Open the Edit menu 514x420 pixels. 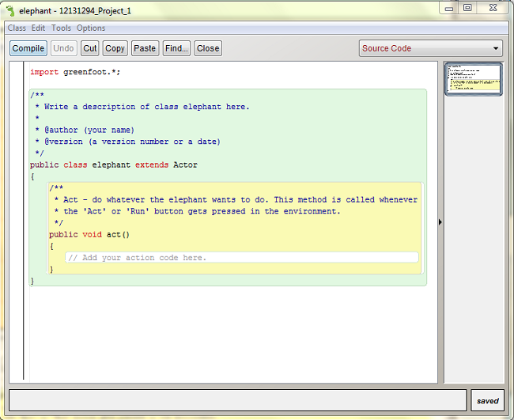(39, 28)
